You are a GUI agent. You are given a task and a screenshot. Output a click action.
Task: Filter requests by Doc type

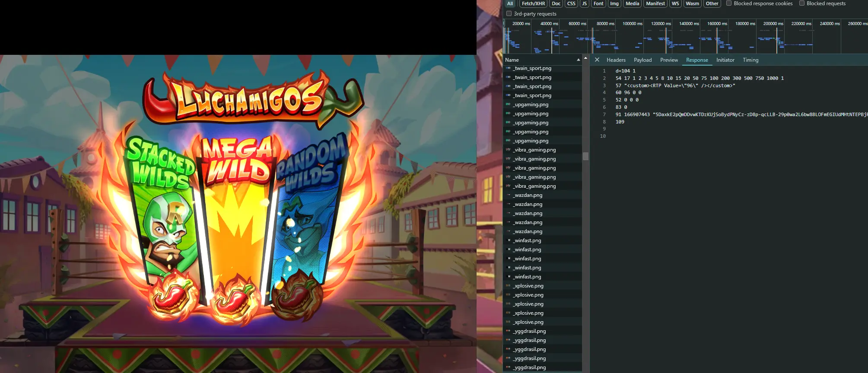point(556,3)
